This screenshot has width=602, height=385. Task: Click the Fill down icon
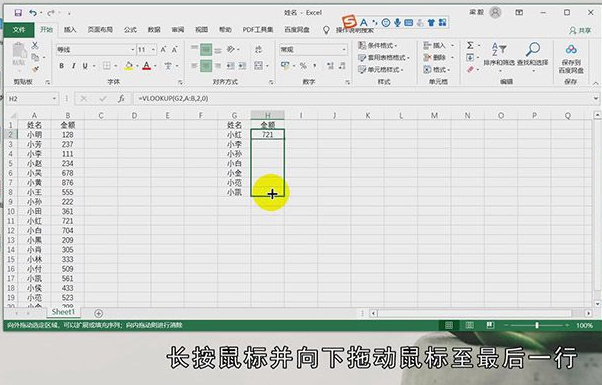point(470,58)
